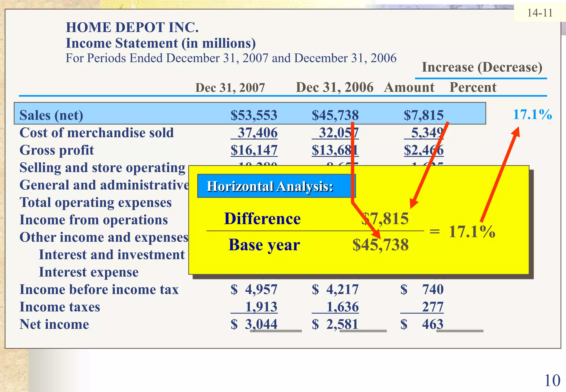Click the income taxes value 1,636

pyautogui.click(x=343, y=307)
